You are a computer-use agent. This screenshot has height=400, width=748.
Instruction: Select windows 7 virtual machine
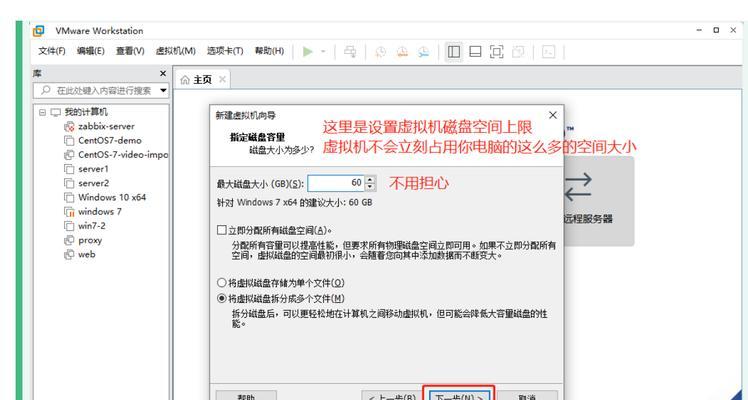100,212
